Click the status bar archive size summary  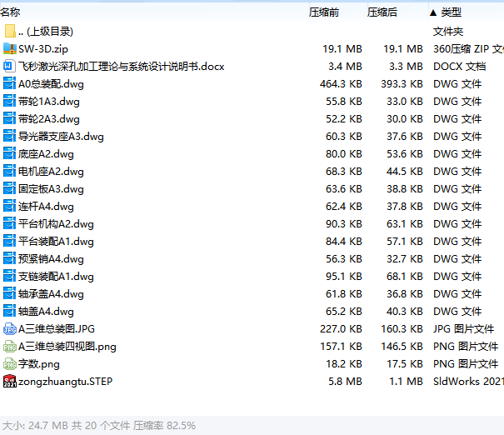click(99, 425)
